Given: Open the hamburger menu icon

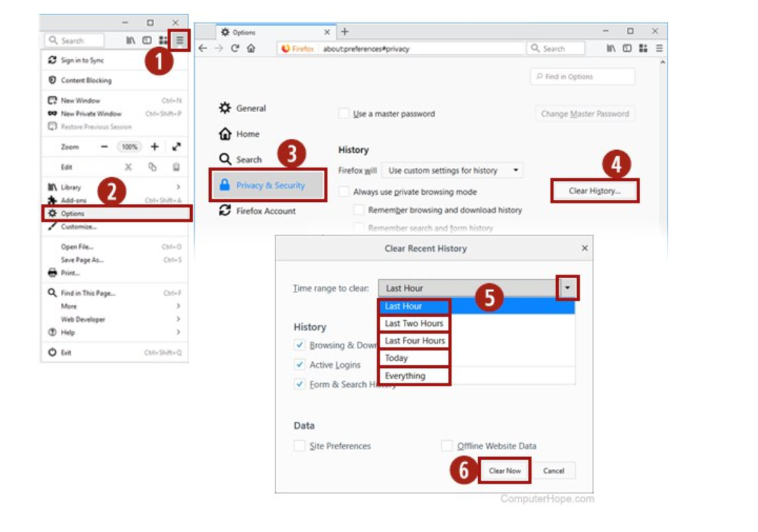Looking at the screenshot, I should pos(180,41).
